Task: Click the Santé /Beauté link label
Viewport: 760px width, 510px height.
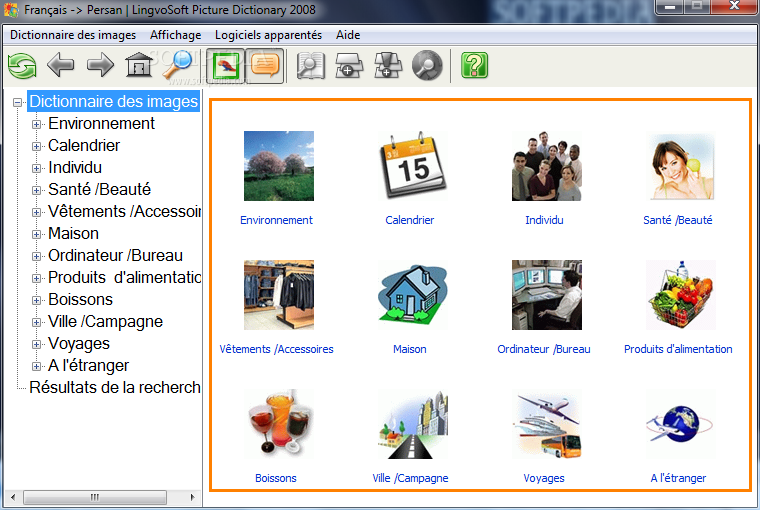Action: pyautogui.click(x=678, y=220)
